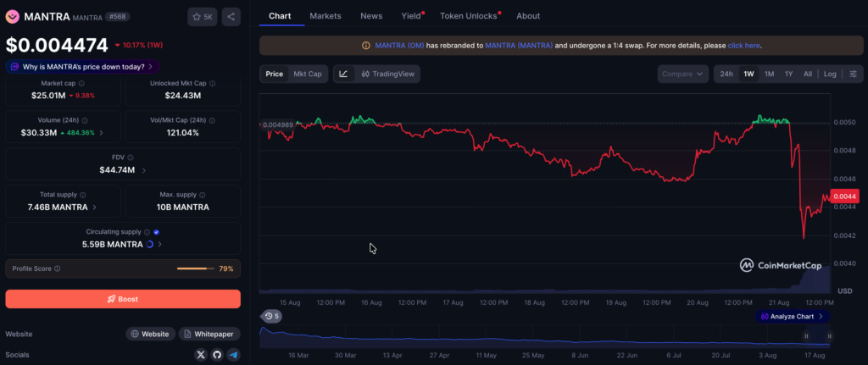
Task: Add MANTRA to watchlist with star button
Action: [202, 17]
